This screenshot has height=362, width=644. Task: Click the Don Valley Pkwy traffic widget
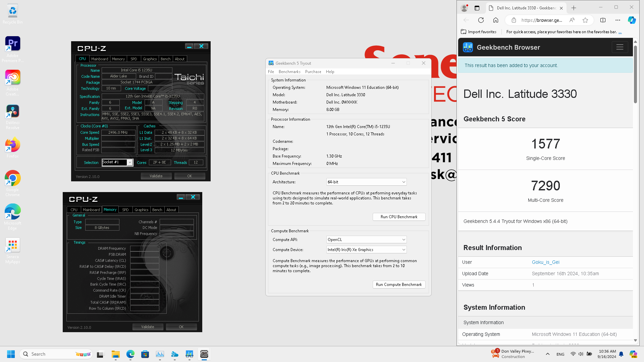tap(513, 354)
